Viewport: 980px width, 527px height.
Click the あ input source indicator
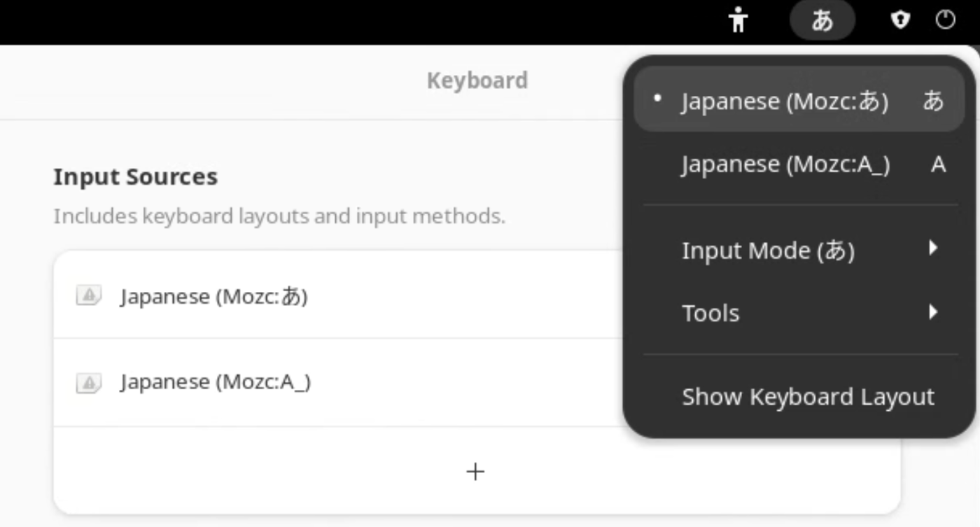coord(822,20)
